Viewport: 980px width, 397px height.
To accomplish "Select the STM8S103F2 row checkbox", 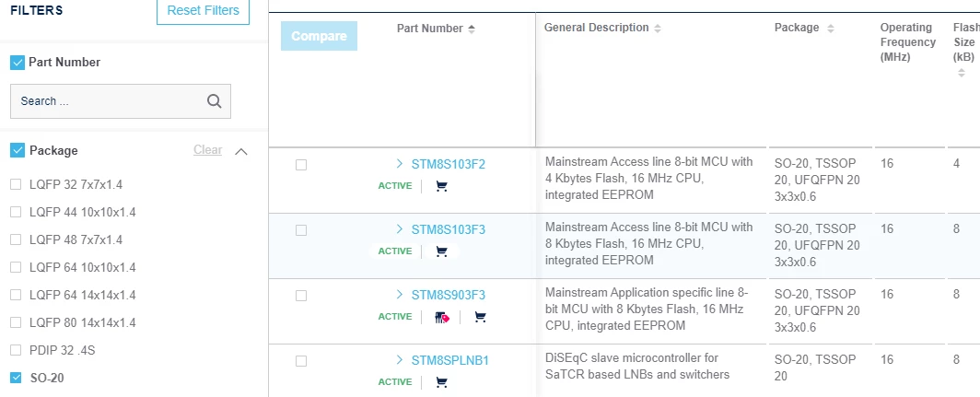I will click(301, 165).
